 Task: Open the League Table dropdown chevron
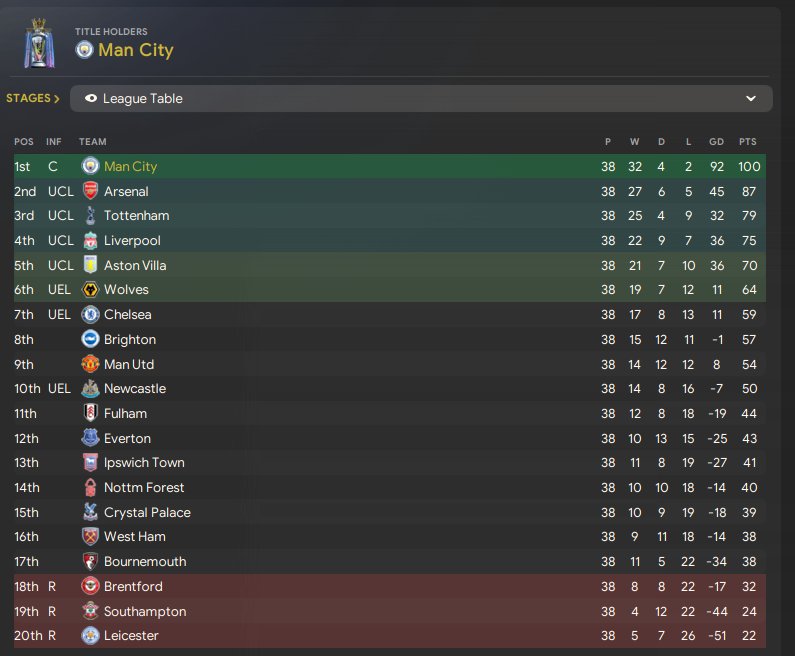coord(751,99)
